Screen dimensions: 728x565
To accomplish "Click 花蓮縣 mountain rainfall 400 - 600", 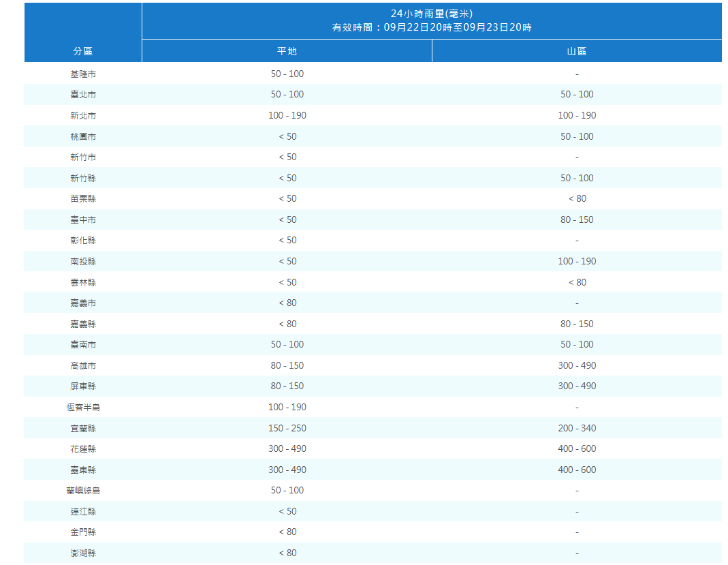I will (x=577, y=449).
